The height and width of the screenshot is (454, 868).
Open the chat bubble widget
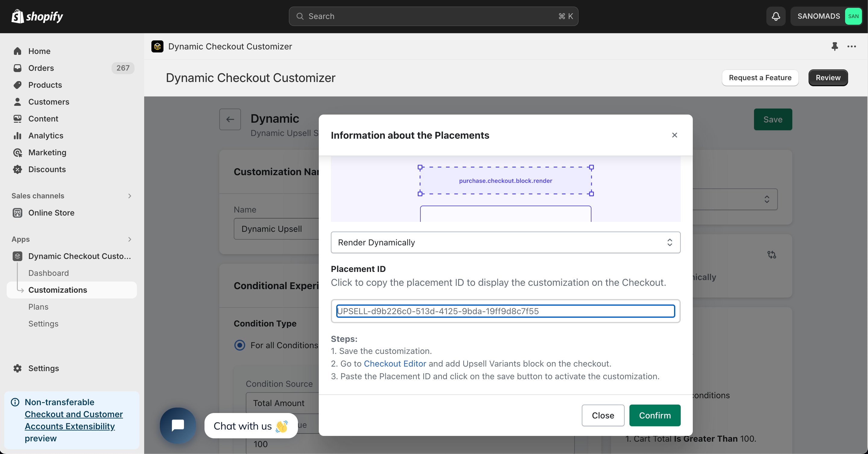tap(178, 425)
